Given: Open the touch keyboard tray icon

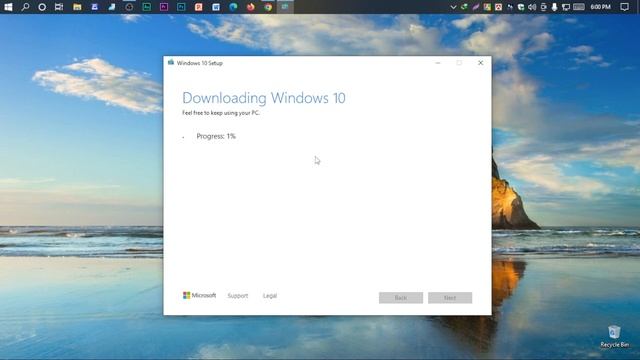Looking at the screenshot, I should pyautogui.click(x=579, y=7).
